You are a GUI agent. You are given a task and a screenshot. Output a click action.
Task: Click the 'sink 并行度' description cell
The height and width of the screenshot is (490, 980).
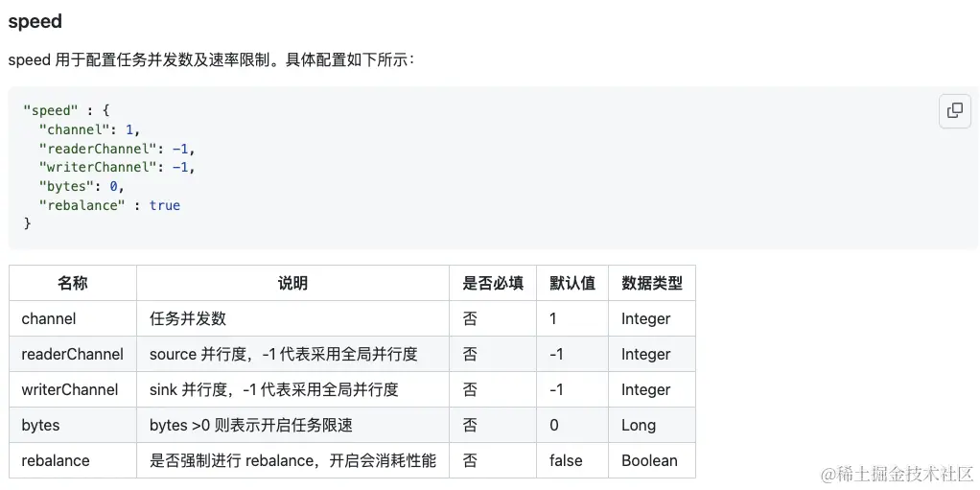pos(292,390)
